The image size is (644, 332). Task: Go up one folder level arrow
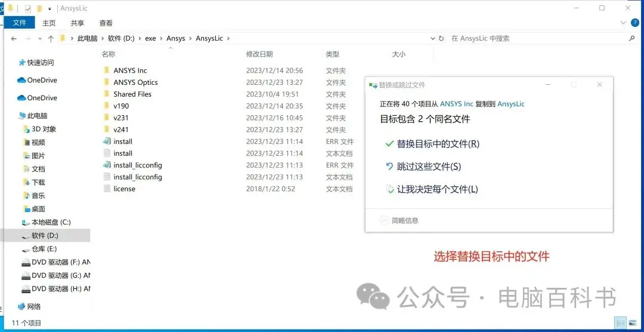click(x=51, y=39)
